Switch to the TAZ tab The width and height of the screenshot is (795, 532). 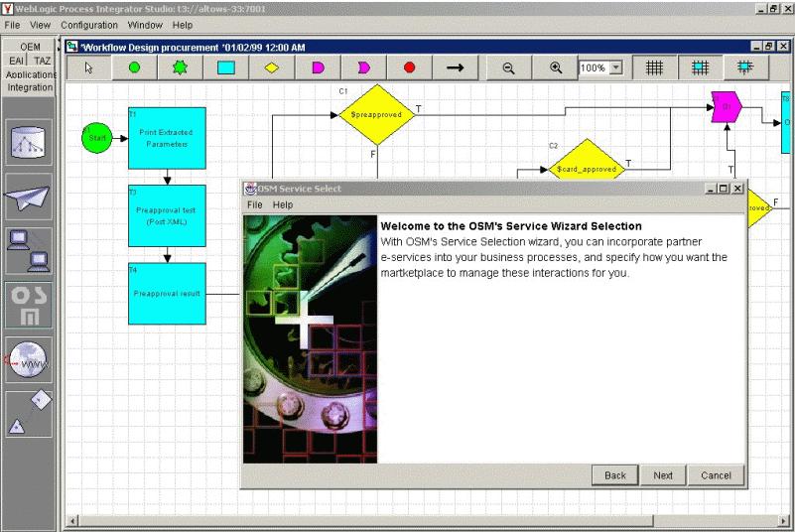pyautogui.click(x=42, y=61)
